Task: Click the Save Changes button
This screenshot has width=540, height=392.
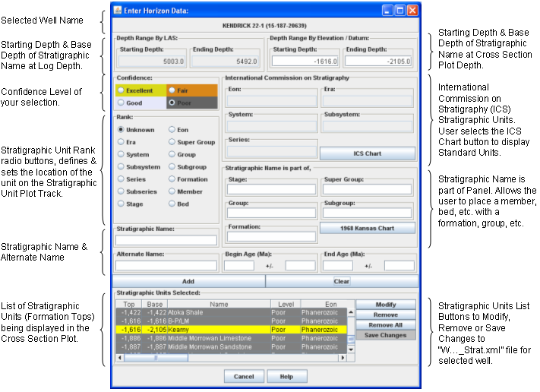Action: (x=386, y=335)
